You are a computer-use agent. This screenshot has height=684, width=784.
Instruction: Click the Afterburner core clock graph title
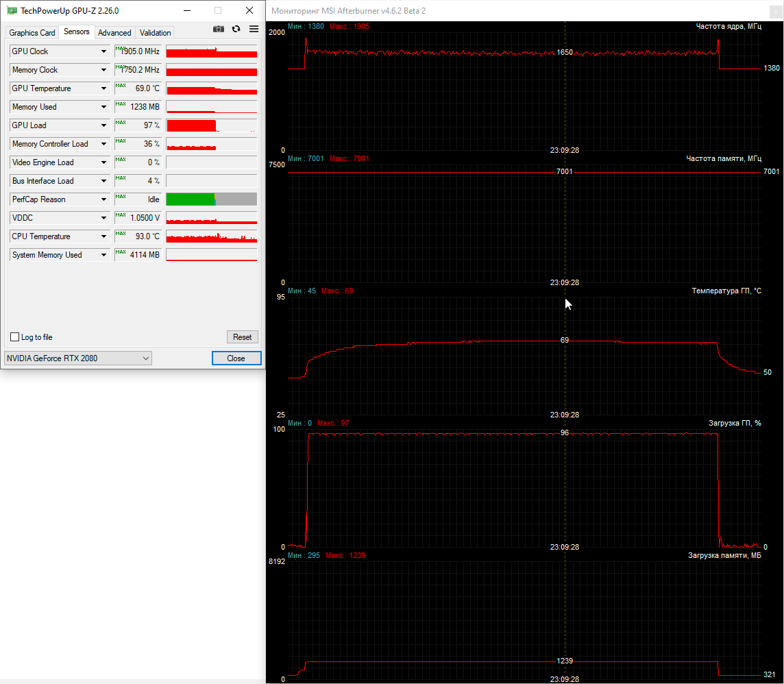pos(728,27)
